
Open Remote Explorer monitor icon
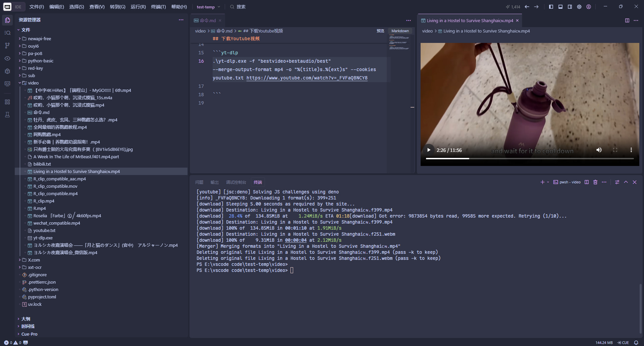[7, 84]
